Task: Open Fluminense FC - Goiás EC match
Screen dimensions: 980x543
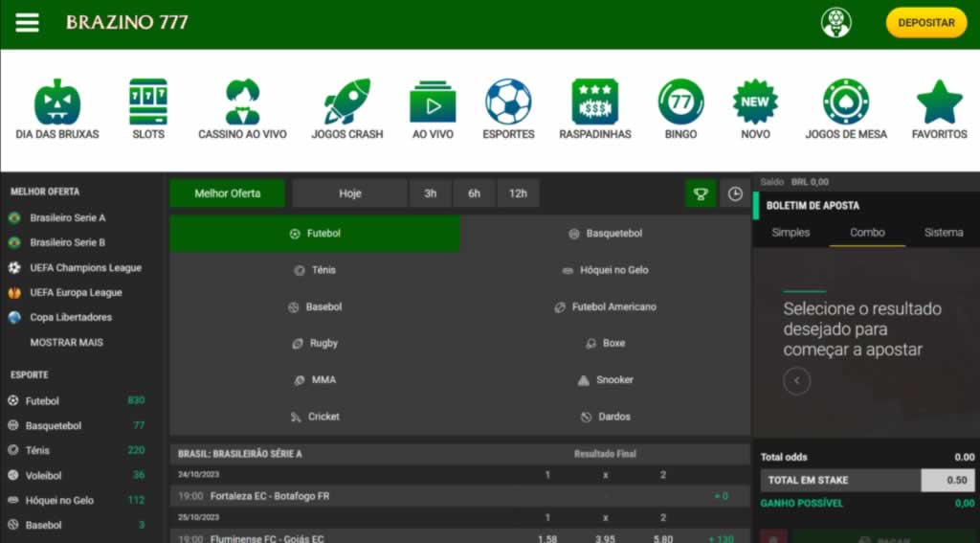Action: [x=268, y=538]
